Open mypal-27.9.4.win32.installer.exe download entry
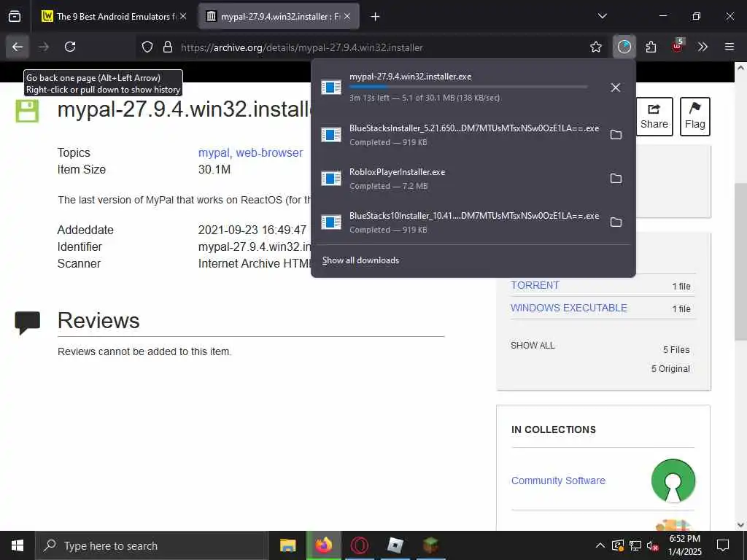The width and height of the screenshot is (747, 560). pos(457,87)
